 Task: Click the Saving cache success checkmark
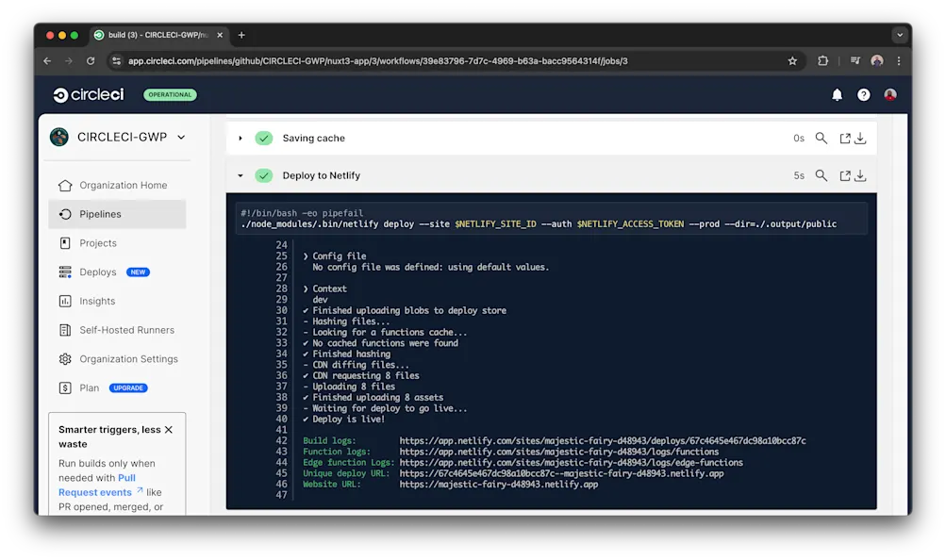(x=264, y=138)
